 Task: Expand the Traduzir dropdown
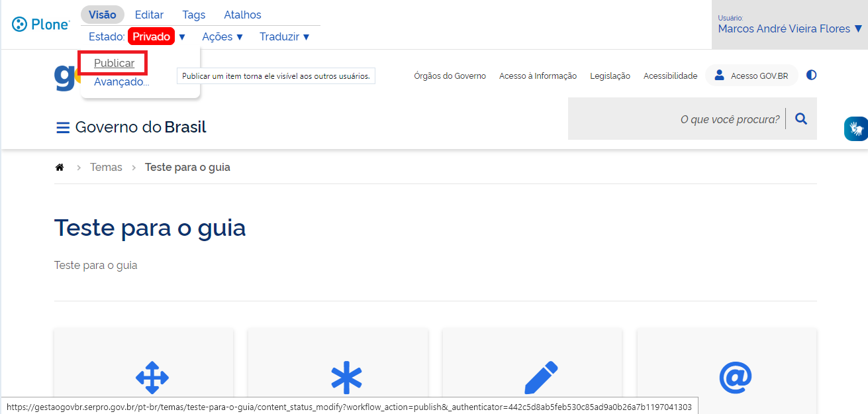click(285, 36)
